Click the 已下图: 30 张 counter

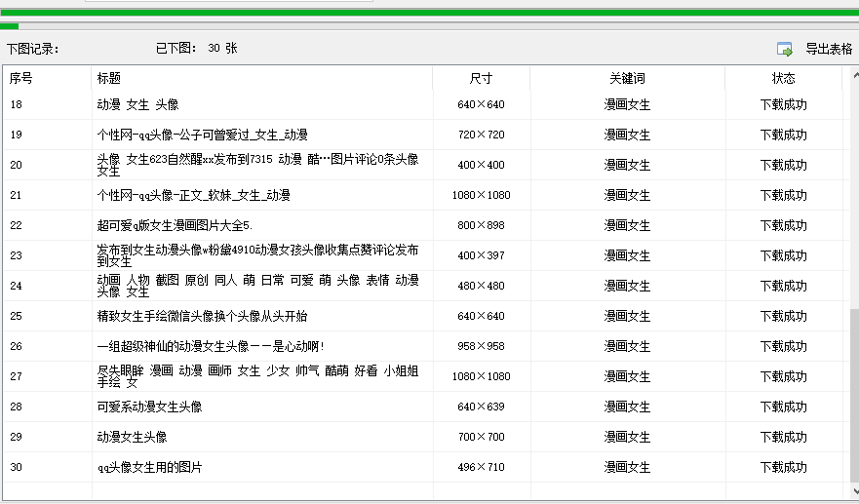click(x=197, y=48)
